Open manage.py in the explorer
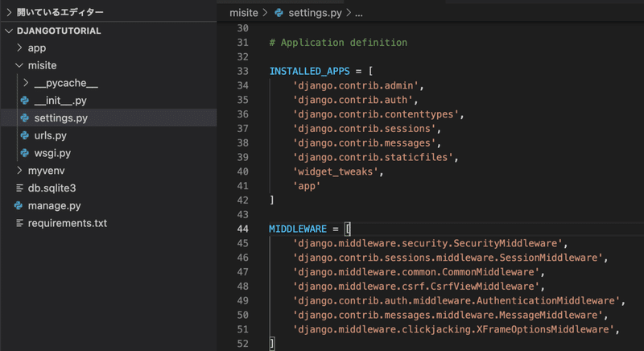 coord(54,205)
